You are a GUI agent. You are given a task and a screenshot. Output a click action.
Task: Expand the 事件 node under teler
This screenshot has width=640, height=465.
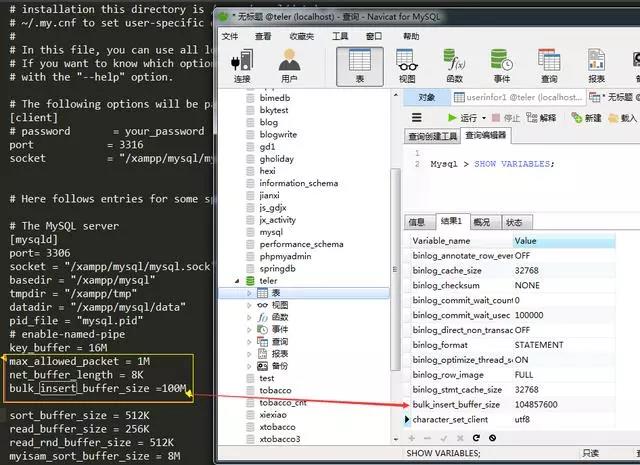249,329
